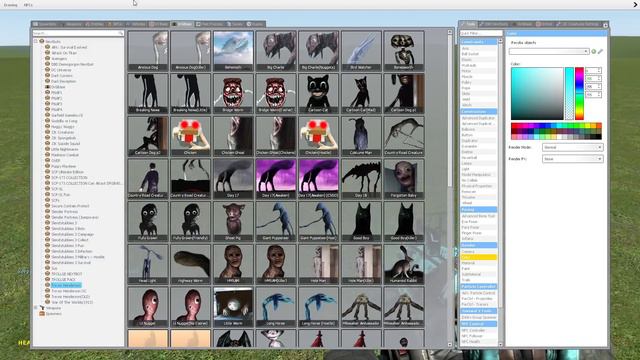
Task: Spawn the Head Light nextbot
Action: click(148, 264)
